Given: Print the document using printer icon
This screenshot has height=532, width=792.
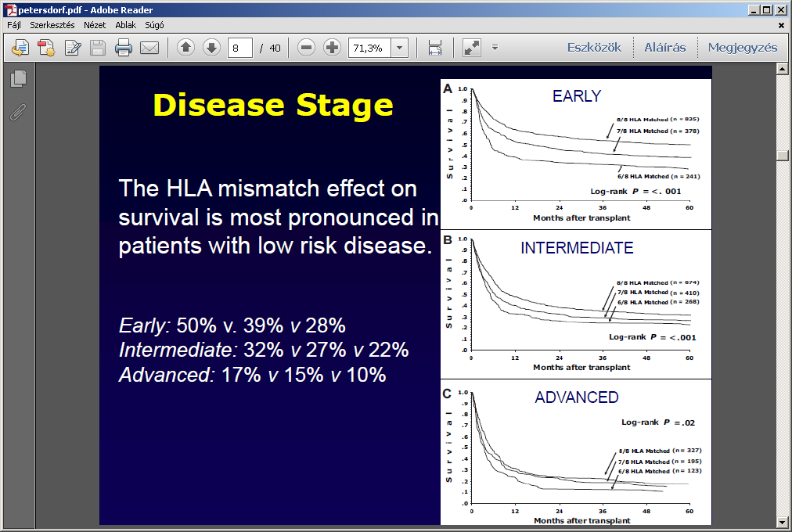Looking at the screenshot, I should (x=123, y=48).
